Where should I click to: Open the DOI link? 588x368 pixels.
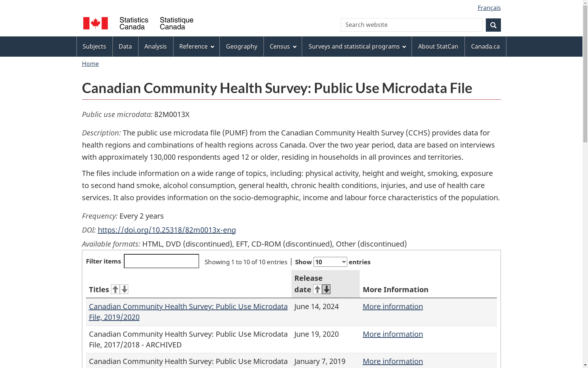tap(167, 230)
